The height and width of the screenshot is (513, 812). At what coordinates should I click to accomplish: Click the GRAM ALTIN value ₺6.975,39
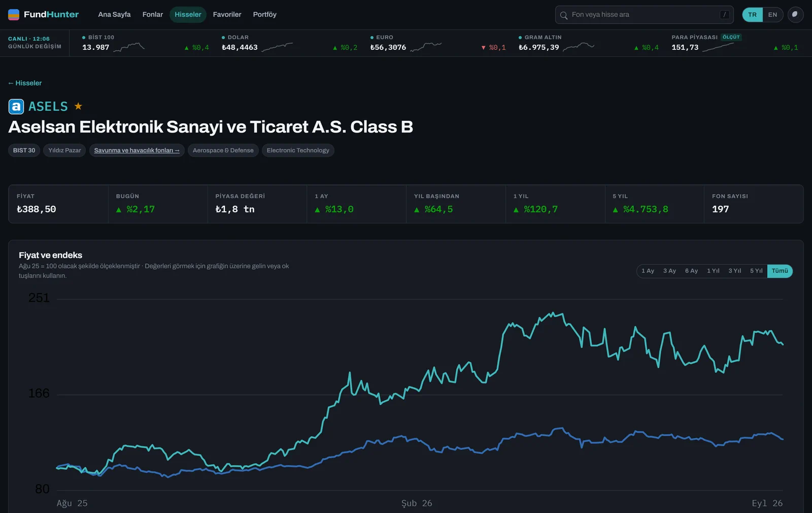point(539,47)
